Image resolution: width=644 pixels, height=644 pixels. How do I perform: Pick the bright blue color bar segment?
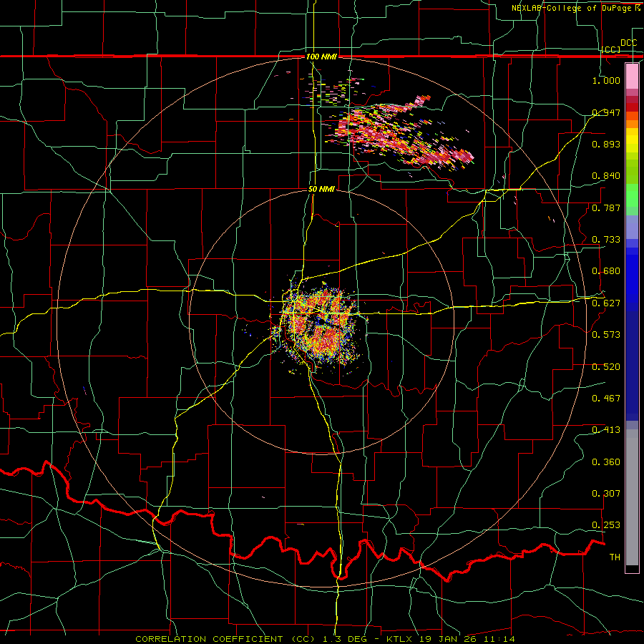click(632, 279)
